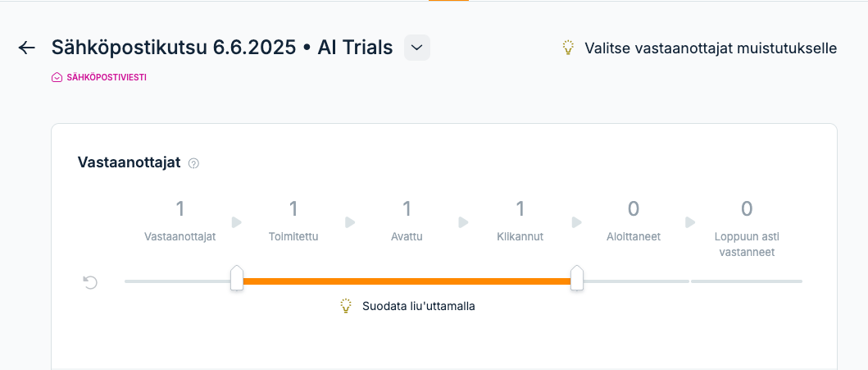Click the lightbulb icon near Valitse vastaanottajat
Viewport: 868px width, 370px height.
tap(567, 48)
